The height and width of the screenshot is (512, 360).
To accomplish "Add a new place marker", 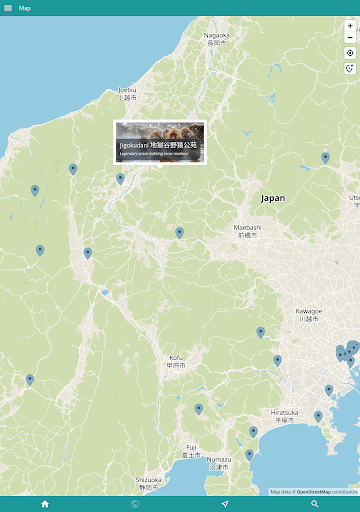I will pyautogui.click(x=350, y=68).
